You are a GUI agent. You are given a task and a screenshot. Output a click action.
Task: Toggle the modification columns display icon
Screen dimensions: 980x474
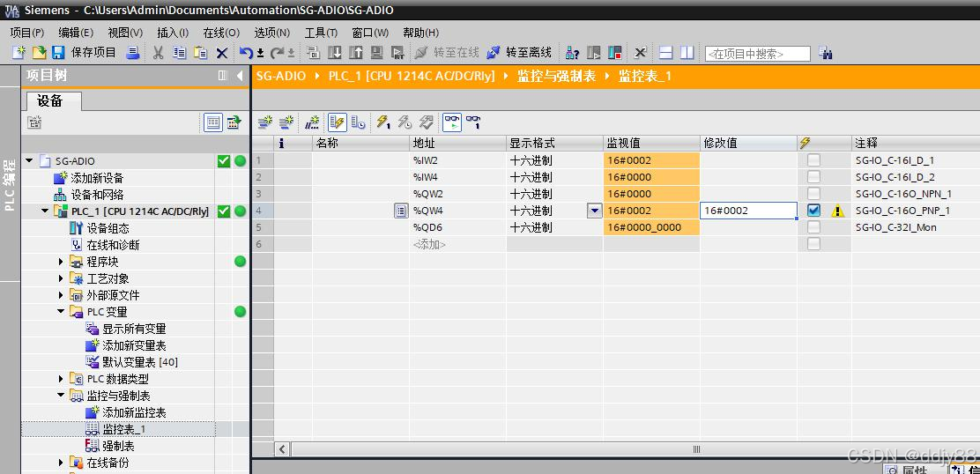click(x=338, y=122)
